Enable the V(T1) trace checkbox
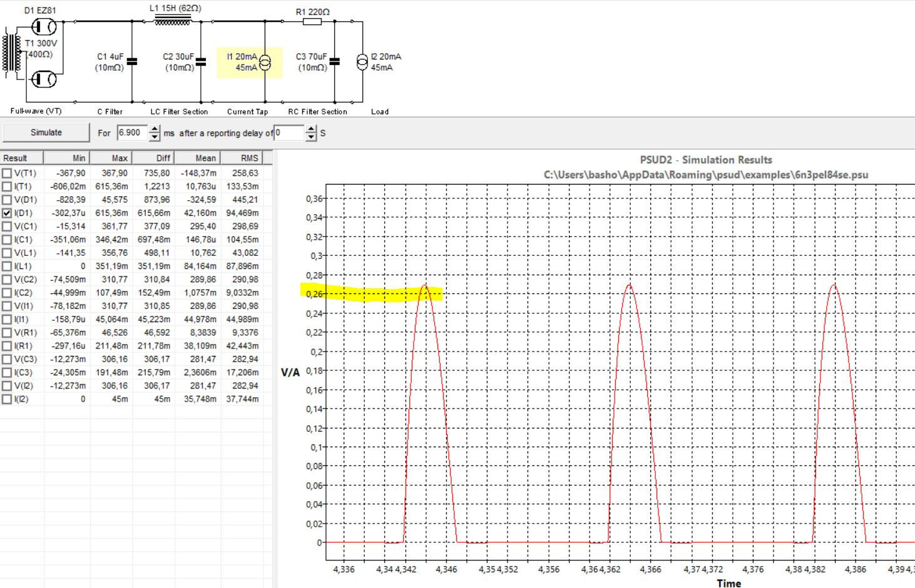915x588 pixels. point(7,173)
